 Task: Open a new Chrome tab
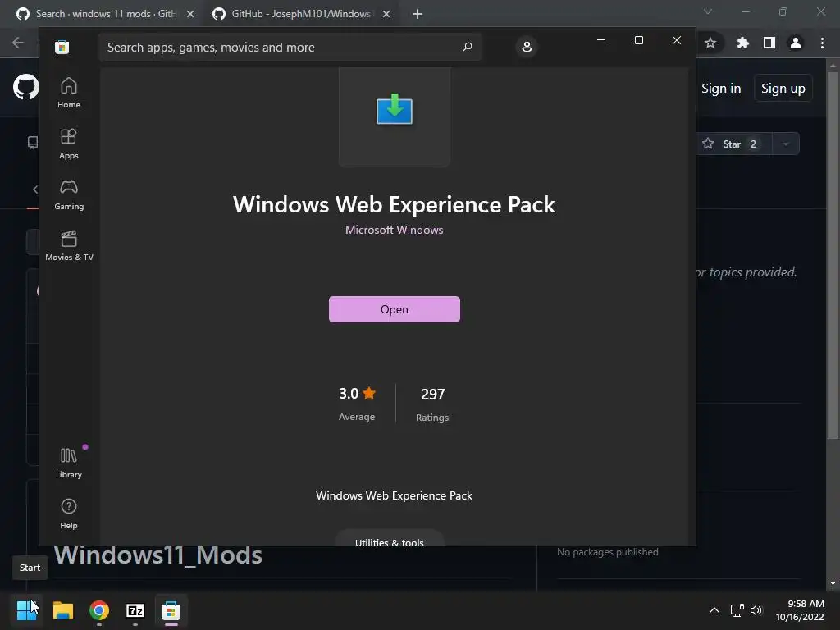418,14
